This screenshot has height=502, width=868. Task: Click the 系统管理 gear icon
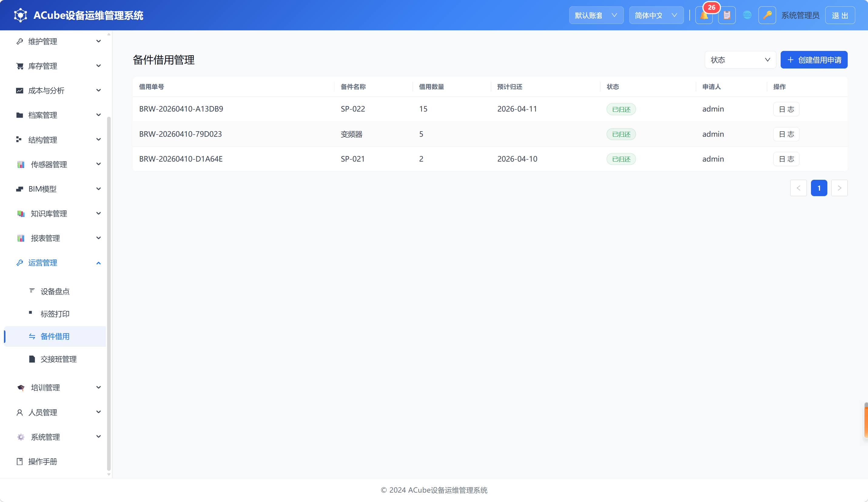coord(21,437)
